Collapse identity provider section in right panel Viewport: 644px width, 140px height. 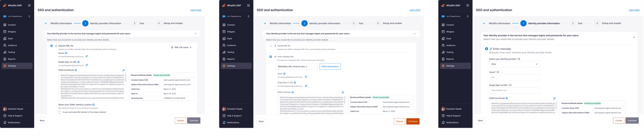(634, 37)
